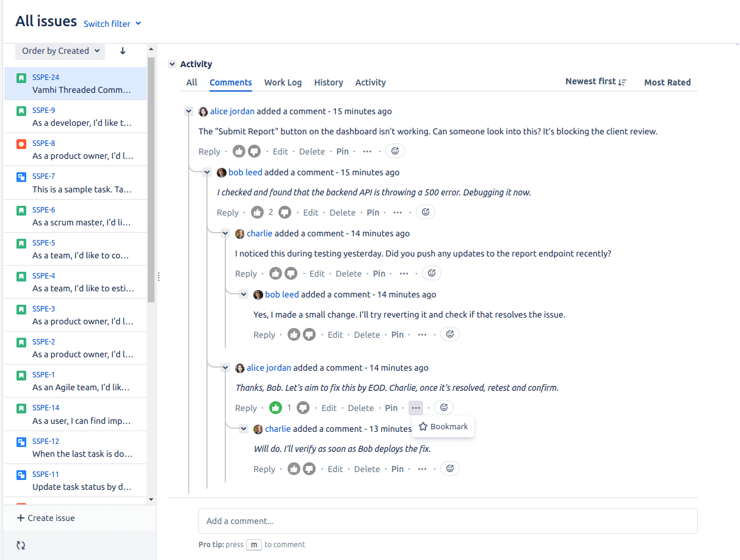Pin bob leed's 500 error comment

click(373, 213)
